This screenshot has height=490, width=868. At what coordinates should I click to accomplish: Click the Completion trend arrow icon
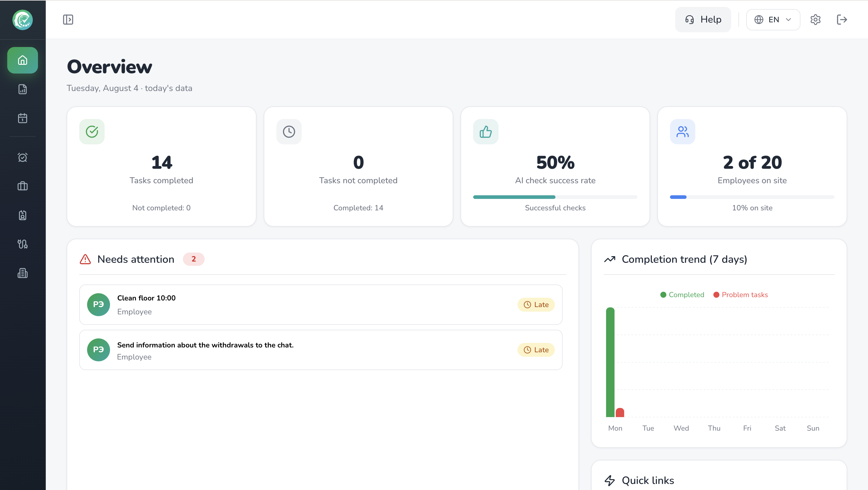610,259
